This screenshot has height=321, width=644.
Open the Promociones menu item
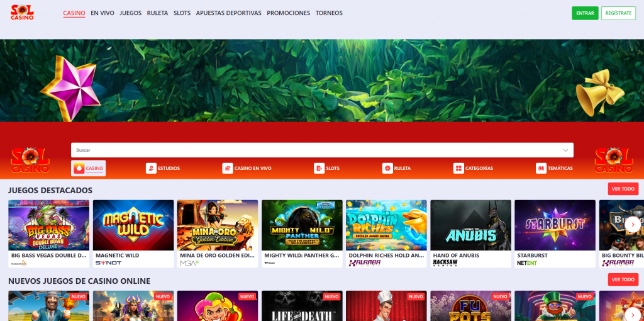288,13
